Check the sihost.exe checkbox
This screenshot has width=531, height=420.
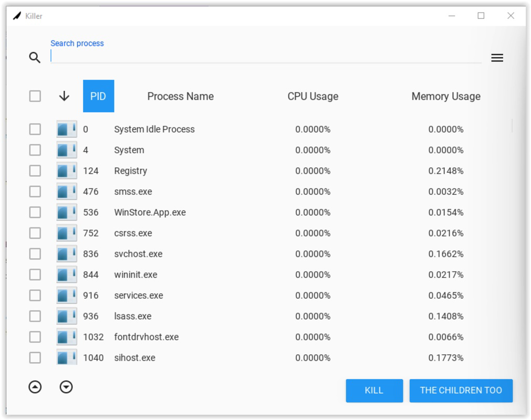(x=35, y=358)
